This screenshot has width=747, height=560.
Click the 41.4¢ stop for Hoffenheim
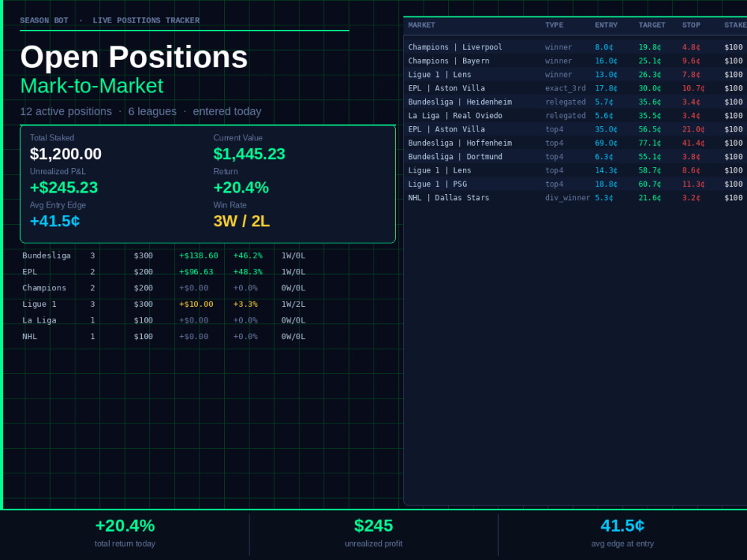pyautogui.click(x=693, y=143)
